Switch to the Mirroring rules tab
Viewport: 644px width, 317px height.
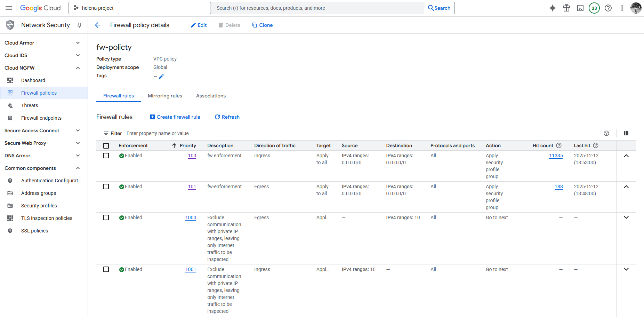165,96
